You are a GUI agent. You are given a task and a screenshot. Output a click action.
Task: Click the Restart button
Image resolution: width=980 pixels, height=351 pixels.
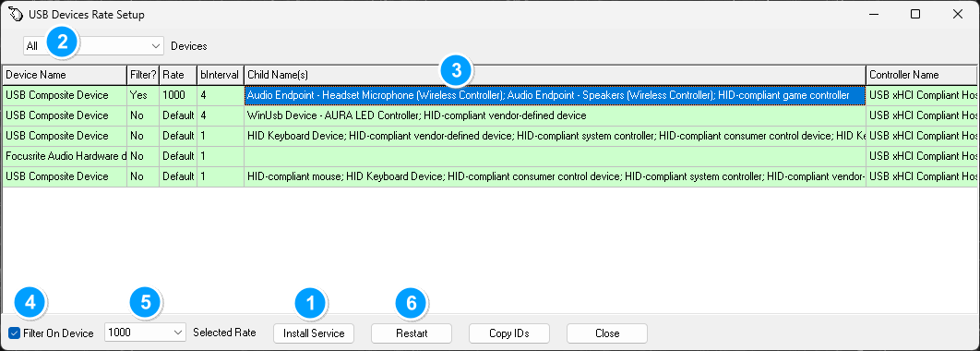pos(412,333)
